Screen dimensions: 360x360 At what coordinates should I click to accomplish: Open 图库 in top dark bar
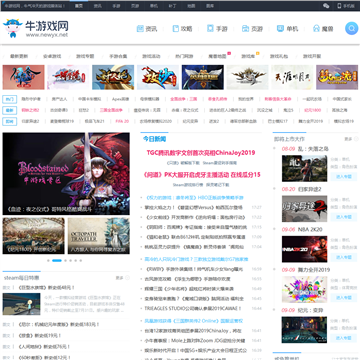pyautogui.click(x=210, y=6)
